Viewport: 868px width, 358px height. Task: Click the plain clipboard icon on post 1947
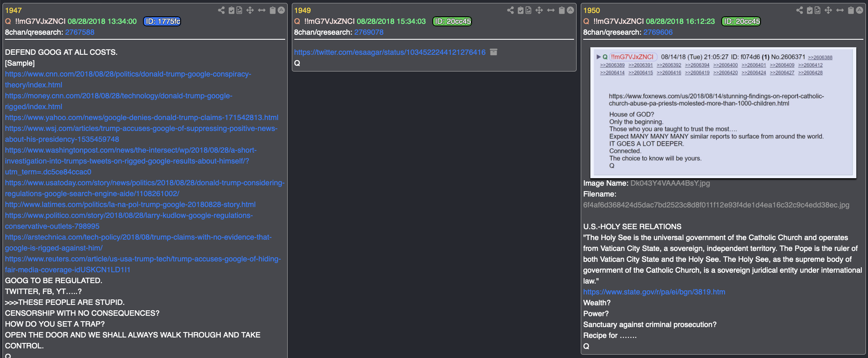[x=273, y=10]
